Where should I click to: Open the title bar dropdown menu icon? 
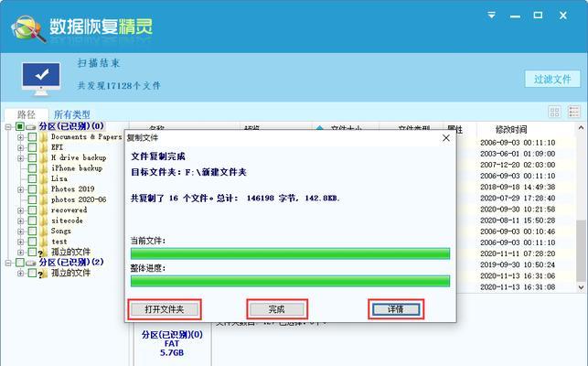(491, 15)
